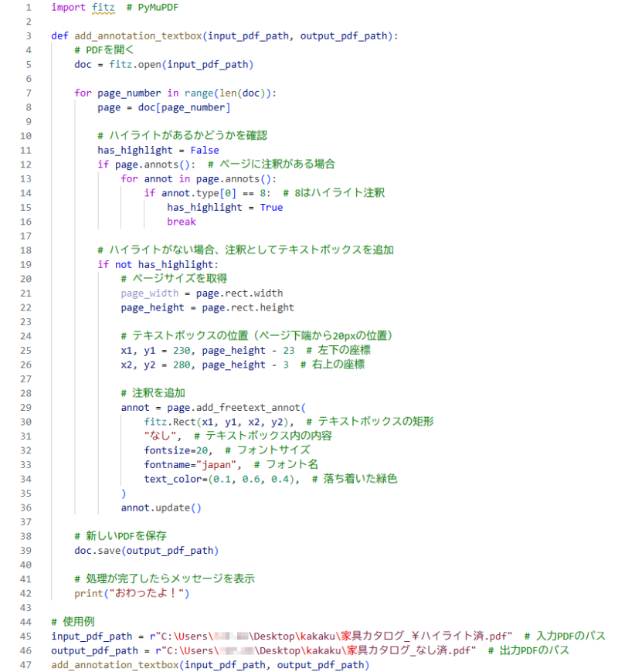Click the underlined "fitz" module in the import
Viewport: 618px width, 672px height.
click(x=102, y=7)
